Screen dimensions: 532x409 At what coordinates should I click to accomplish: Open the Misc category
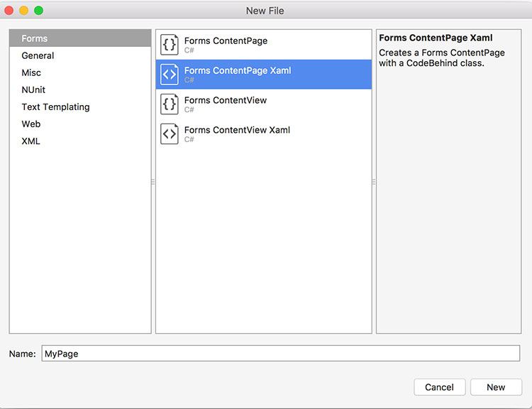pyautogui.click(x=80, y=72)
